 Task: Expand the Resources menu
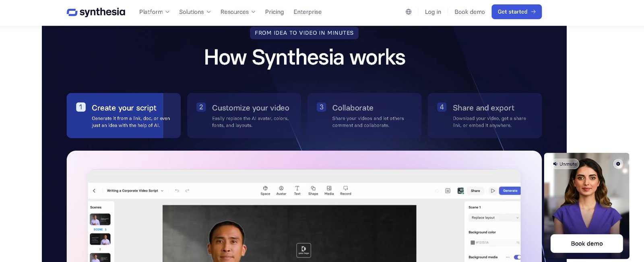[238, 12]
